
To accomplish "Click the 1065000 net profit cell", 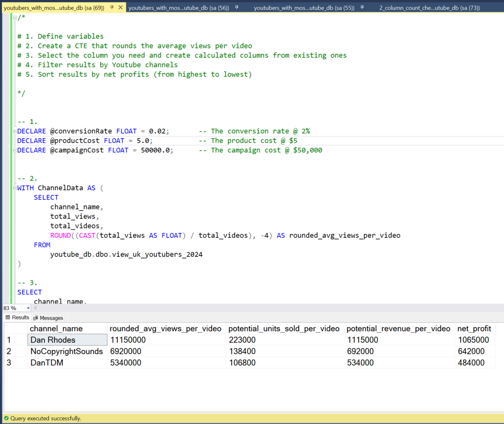I will point(474,340).
